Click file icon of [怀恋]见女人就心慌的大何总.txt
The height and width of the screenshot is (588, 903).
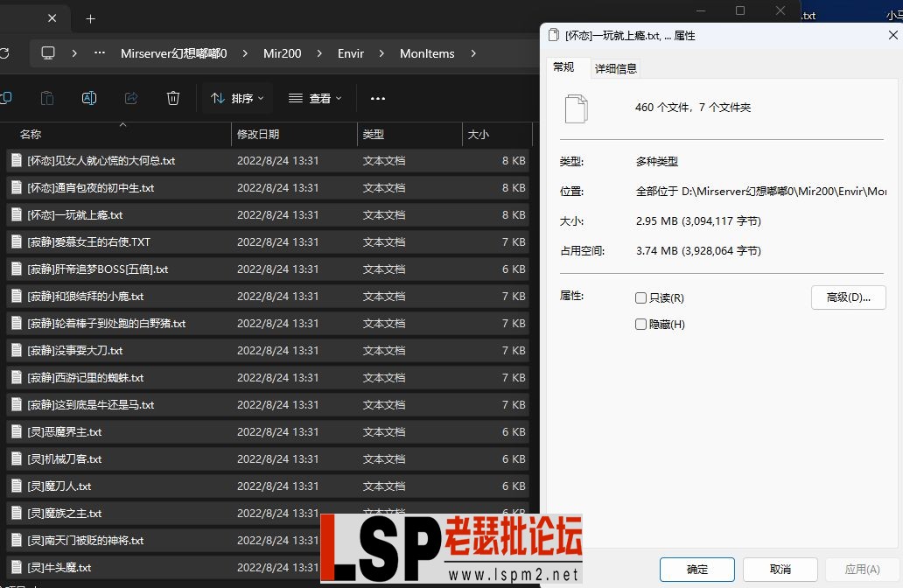coord(17,160)
